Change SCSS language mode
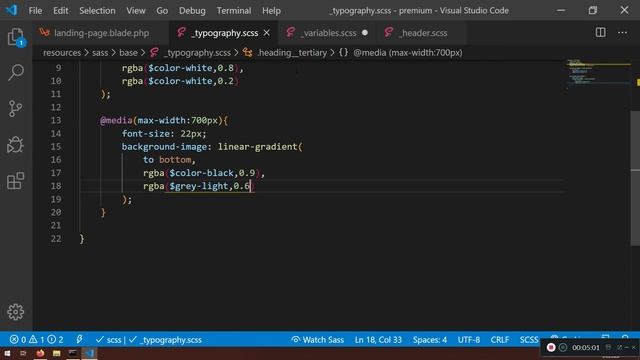The image size is (640, 360). 529,340
